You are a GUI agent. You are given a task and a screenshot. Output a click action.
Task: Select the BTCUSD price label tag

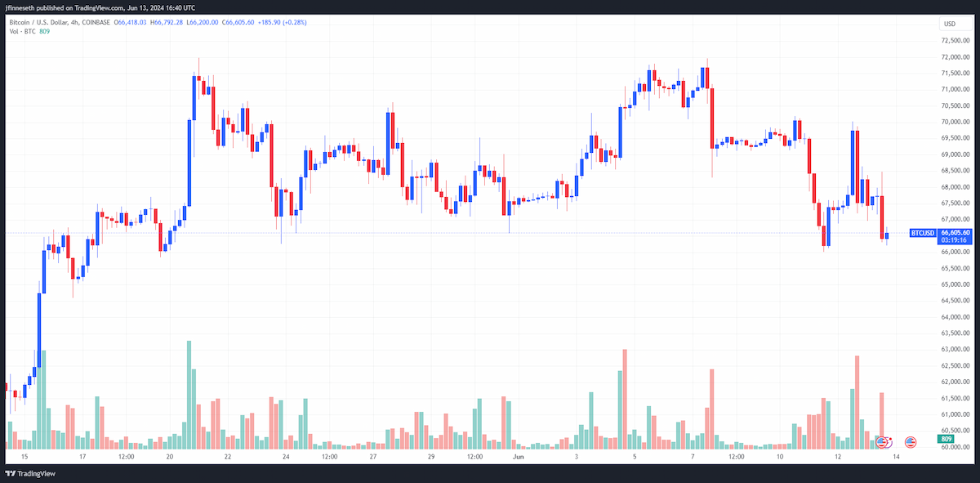tap(922, 233)
